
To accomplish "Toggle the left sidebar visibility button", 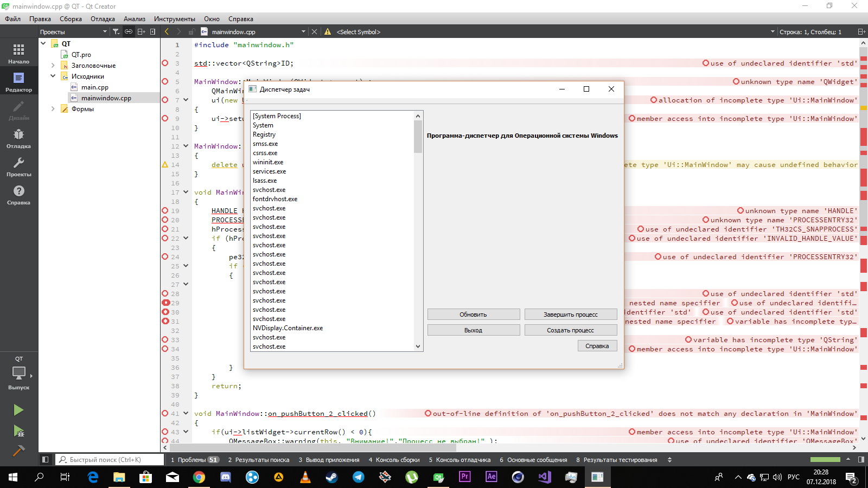I will tap(45, 460).
